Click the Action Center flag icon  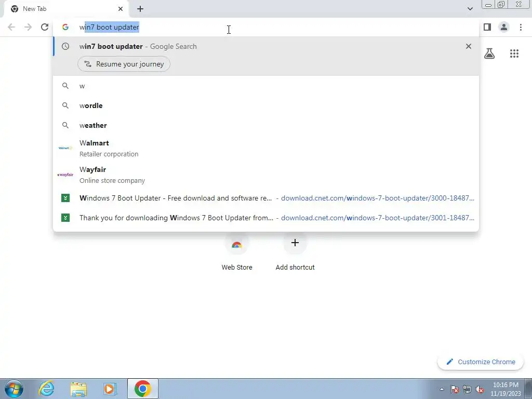[x=455, y=389]
